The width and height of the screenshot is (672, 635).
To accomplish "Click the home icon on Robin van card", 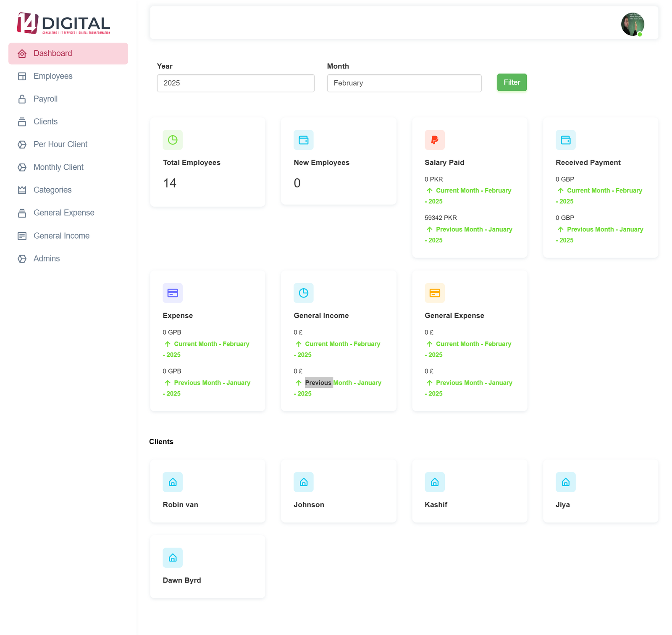I will pos(173,482).
